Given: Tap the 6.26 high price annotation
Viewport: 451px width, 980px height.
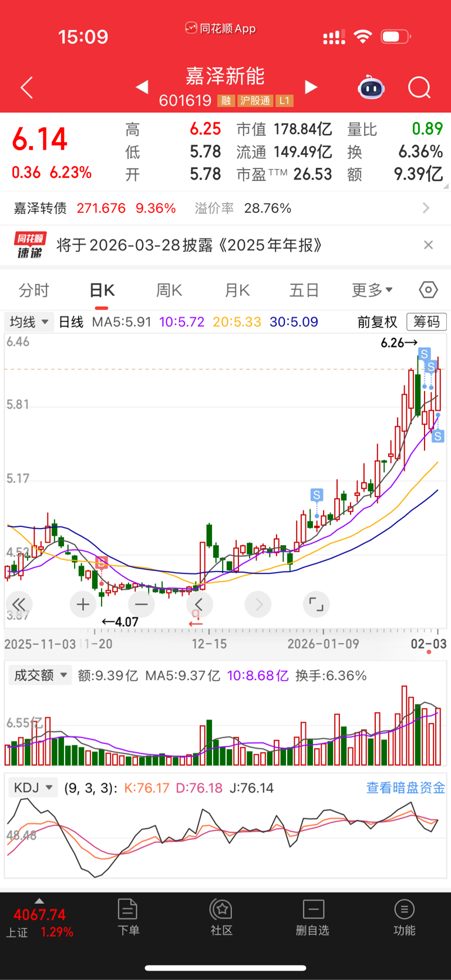Looking at the screenshot, I should pyautogui.click(x=399, y=343).
